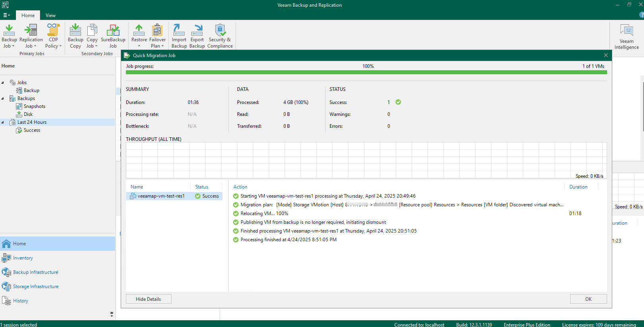
Task: Open the Copy Job ribbon button
Action: (92, 36)
